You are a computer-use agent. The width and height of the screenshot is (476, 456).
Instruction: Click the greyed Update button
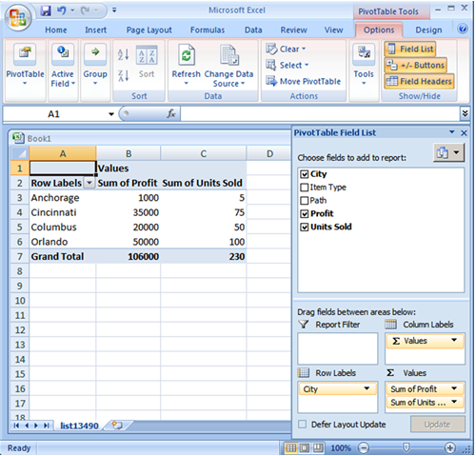[438, 425]
